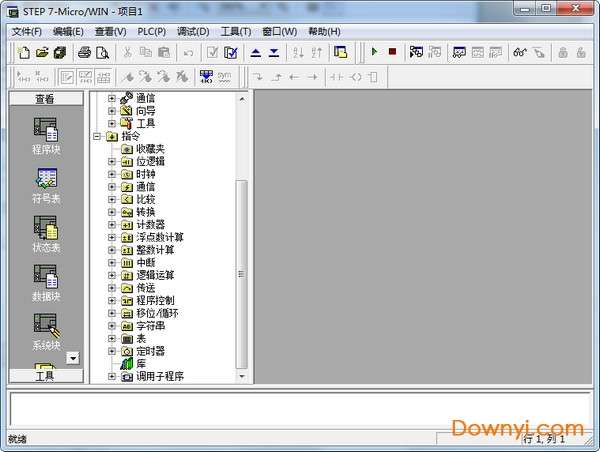Click the glasses read-all icon
The width and height of the screenshot is (600, 452).
[520, 52]
